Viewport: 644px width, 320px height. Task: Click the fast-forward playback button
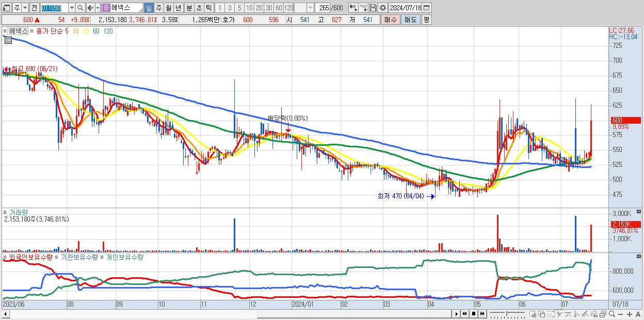click(x=482, y=314)
